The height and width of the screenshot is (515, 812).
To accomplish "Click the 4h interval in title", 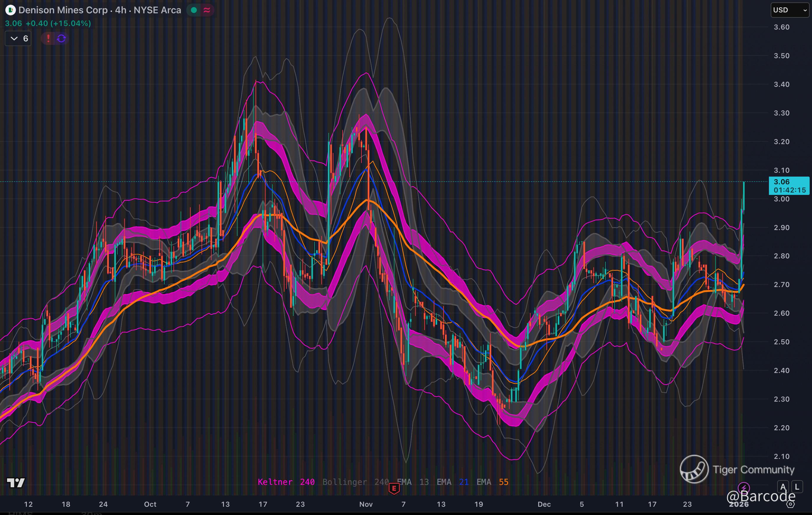I will 120,10.
